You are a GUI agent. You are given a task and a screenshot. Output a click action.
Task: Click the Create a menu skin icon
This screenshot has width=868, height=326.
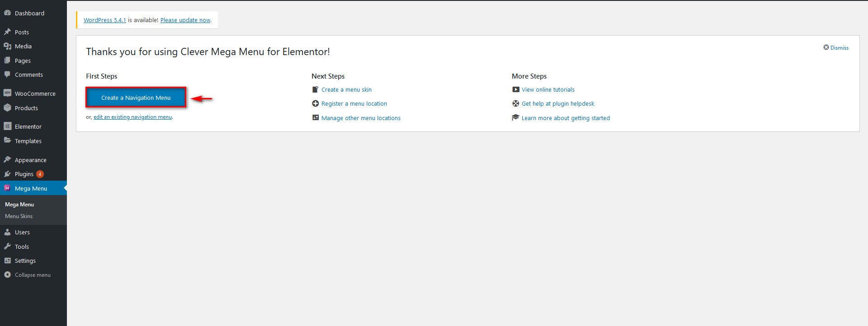click(316, 89)
